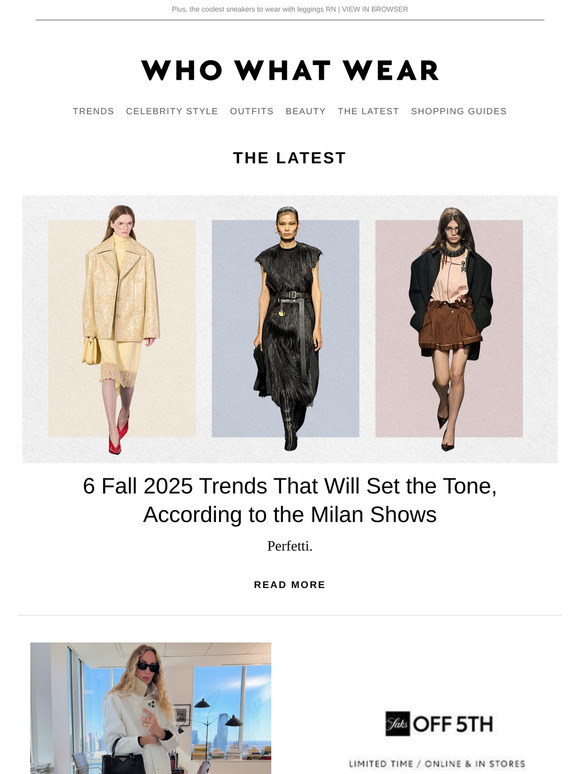Click the Saks OFF 5TH logo

[x=439, y=724]
